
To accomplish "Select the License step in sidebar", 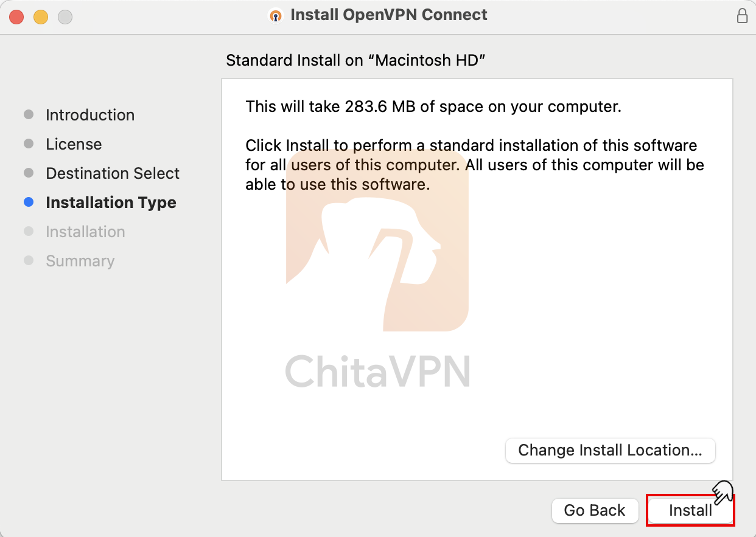I will 74,144.
